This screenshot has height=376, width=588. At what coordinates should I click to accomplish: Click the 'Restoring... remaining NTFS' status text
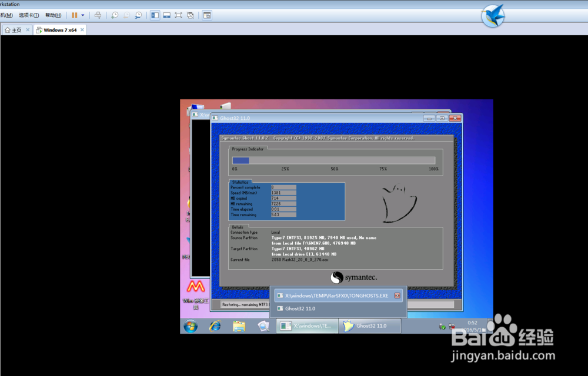tap(245, 304)
